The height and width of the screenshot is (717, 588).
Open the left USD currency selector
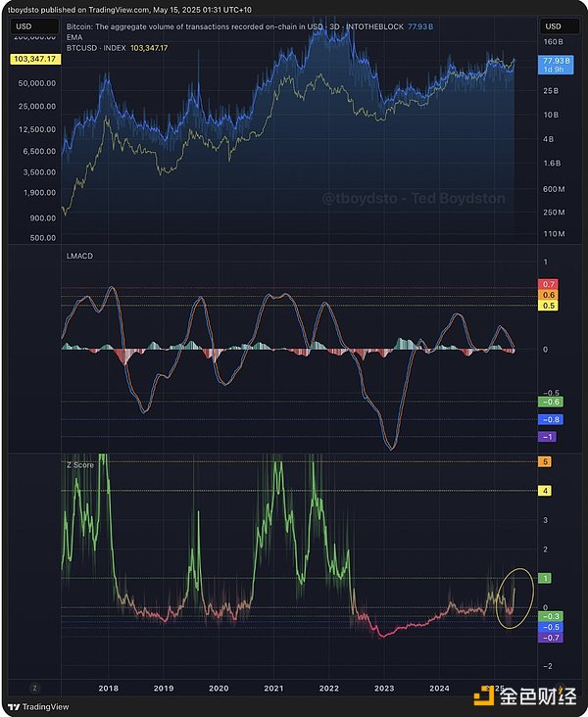click(25, 25)
